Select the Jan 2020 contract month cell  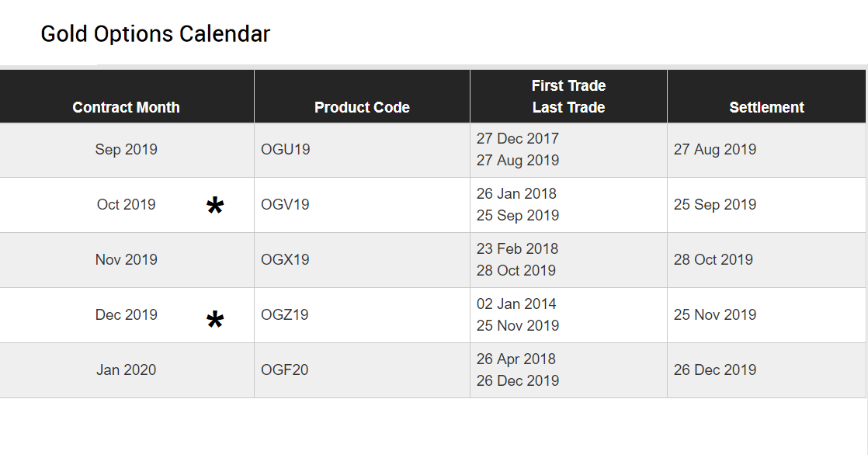click(x=126, y=370)
